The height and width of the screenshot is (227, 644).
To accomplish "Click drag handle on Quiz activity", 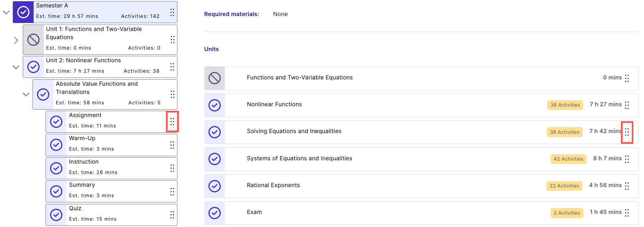I will click(172, 215).
